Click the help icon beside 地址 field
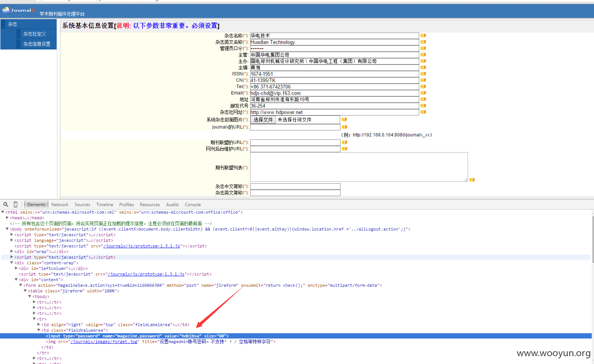The width and height of the screenshot is (594, 364). [423, 99]
